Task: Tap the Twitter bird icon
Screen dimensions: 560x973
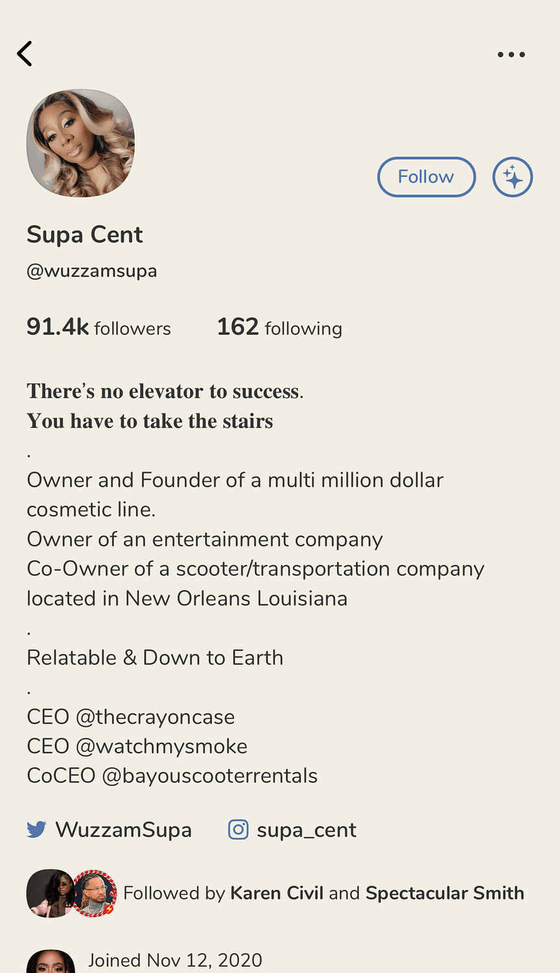Action: tap(36, 830)
